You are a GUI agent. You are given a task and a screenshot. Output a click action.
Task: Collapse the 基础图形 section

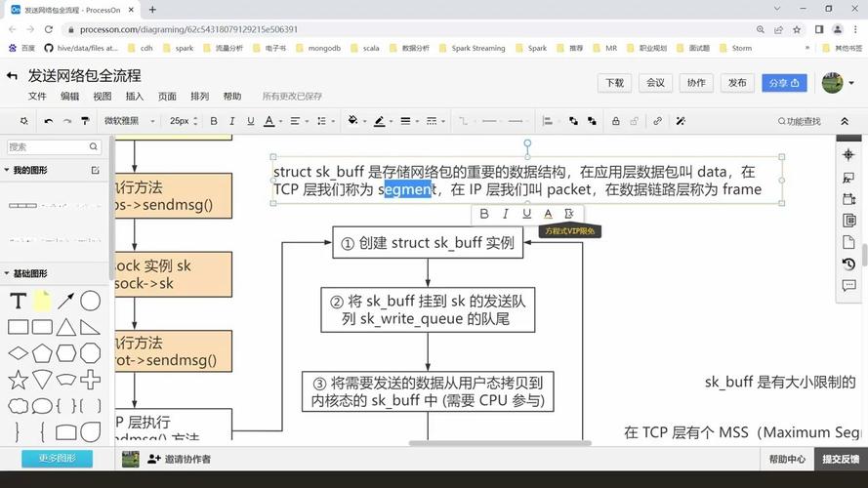7,273
